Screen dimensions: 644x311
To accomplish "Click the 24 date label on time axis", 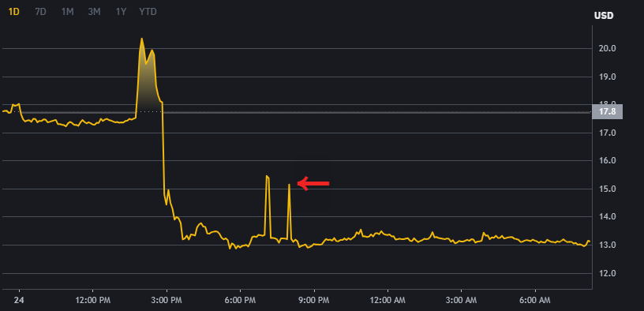I will pyautogui.click(x=18, y=300).
